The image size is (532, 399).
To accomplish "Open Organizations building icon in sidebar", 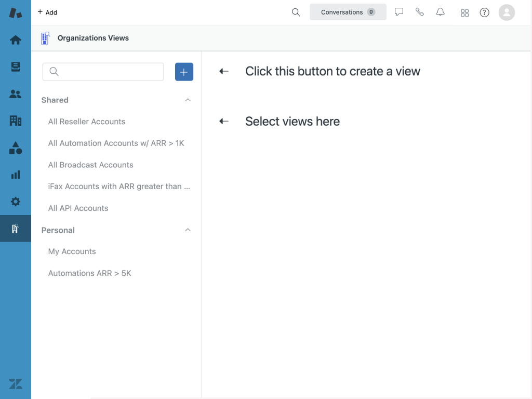I will coord(16,121).
